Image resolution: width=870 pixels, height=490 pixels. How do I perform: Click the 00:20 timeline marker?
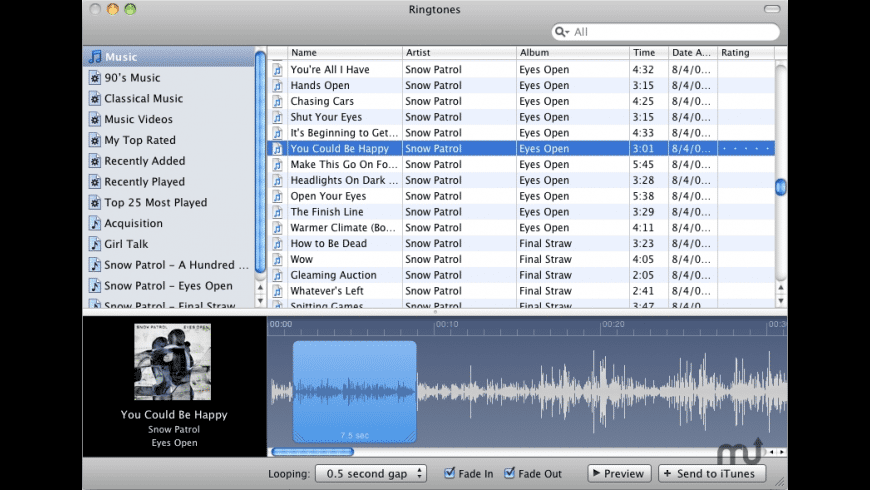tap(613, 324)
